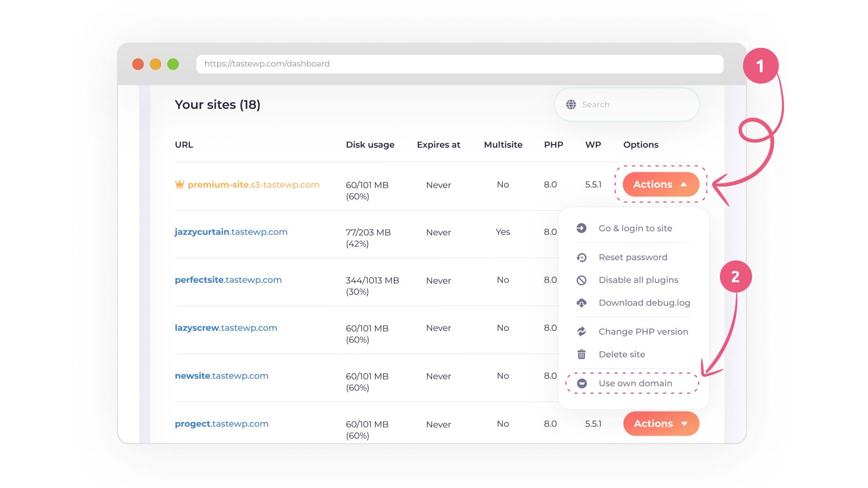
Task: Click inside the Search sites field
Action: [x=633, y=104]
